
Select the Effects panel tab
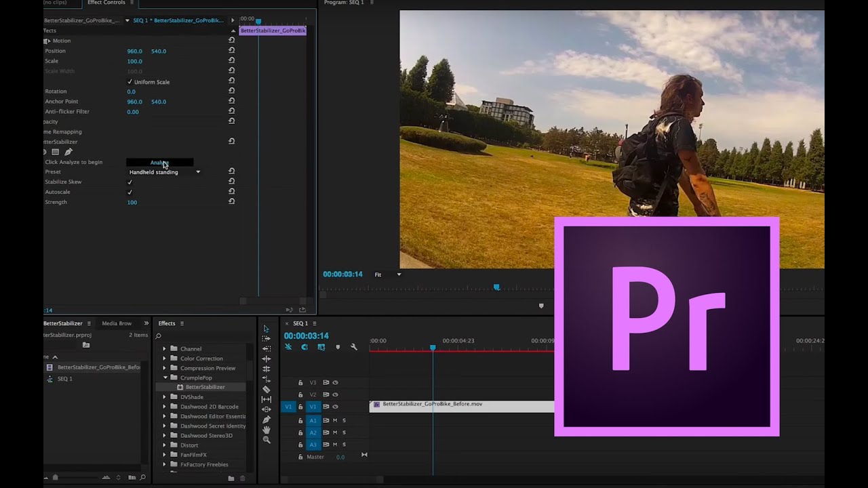tap(167, 323)
